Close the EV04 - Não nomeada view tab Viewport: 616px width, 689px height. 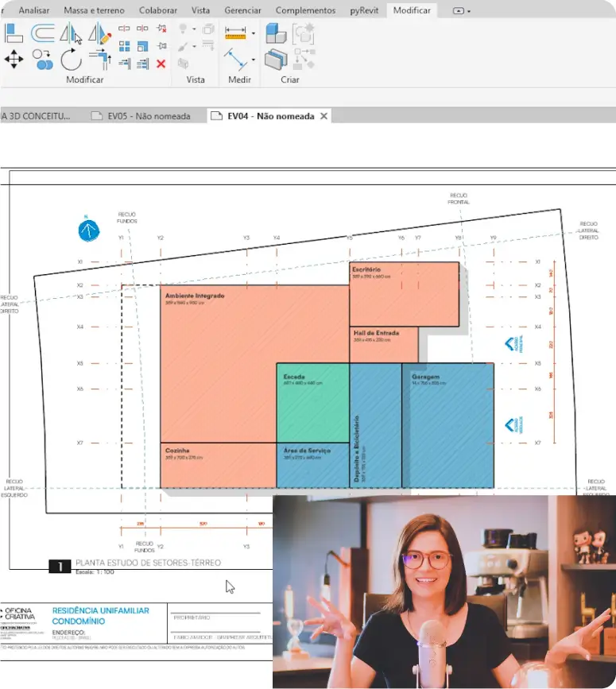coord(323,116)
